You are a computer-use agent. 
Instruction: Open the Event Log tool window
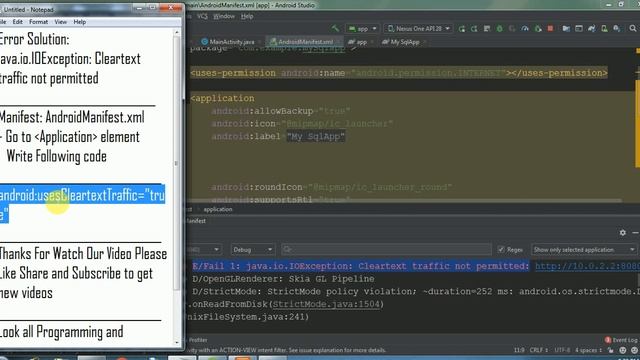621,340
